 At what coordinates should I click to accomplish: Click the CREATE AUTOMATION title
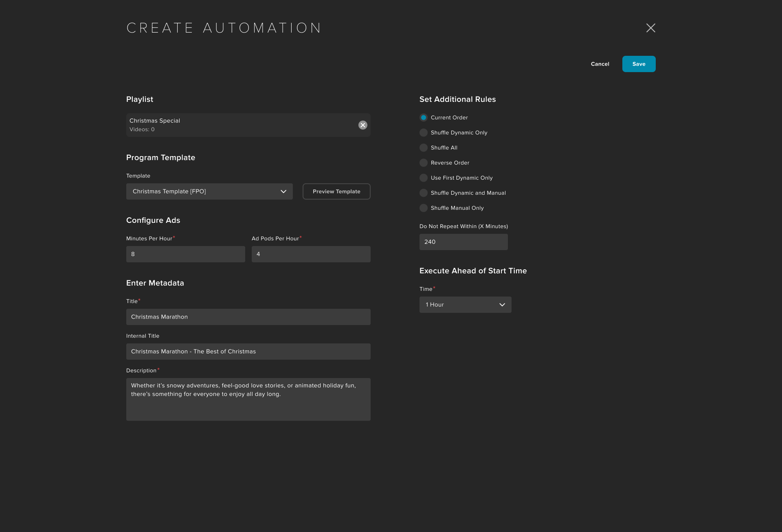click(224, 28)
